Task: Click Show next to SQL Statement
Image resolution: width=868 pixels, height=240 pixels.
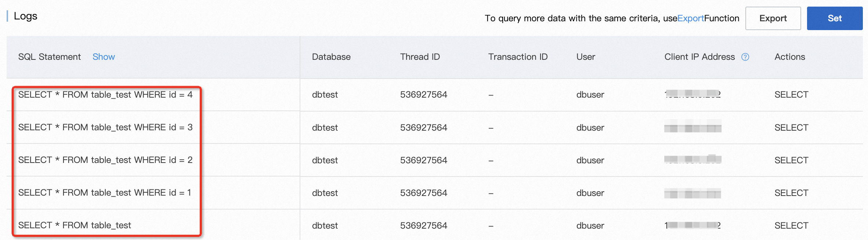Action: 104,57
